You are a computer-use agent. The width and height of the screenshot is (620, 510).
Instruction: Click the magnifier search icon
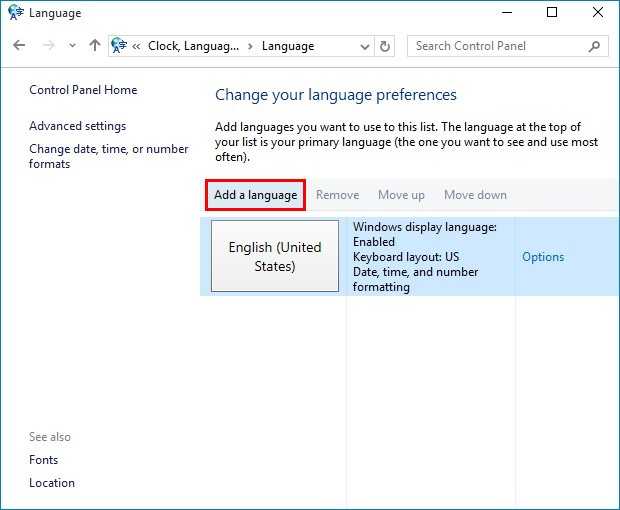click(x=594, y=46)
